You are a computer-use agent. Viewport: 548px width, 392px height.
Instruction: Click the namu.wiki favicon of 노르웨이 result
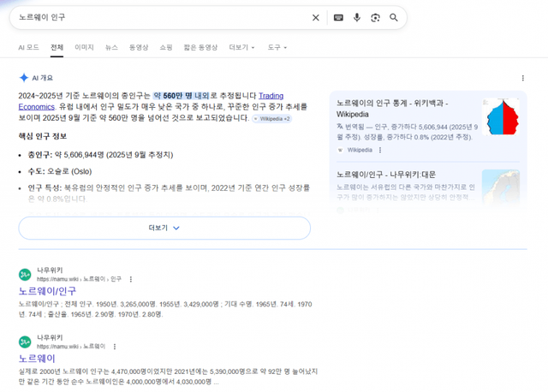26,342
